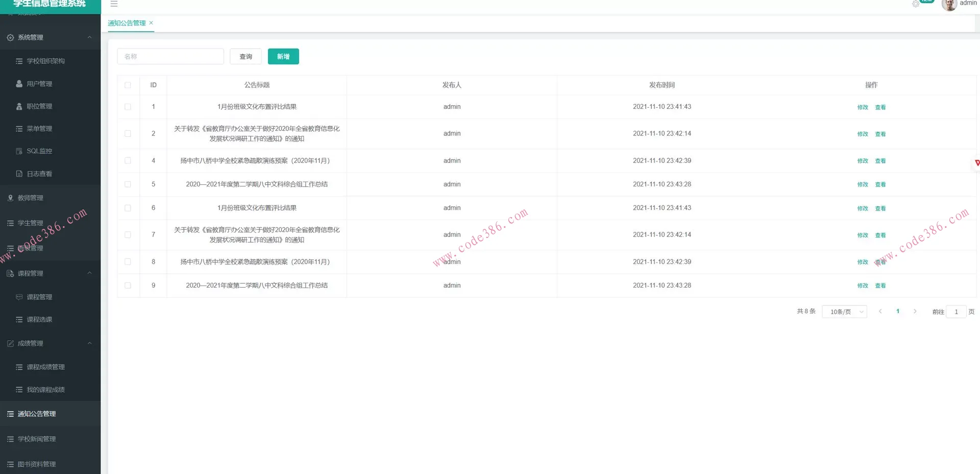Click 查看 for row ID 2

(x=880, y=134)
